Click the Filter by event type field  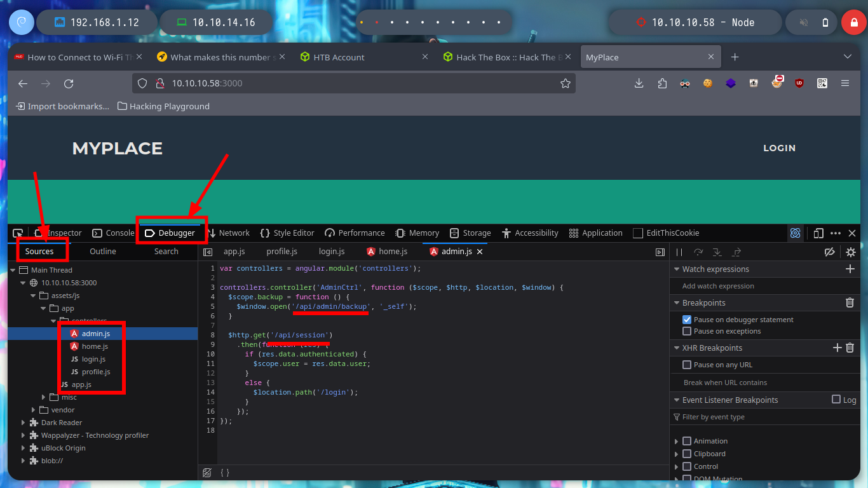tap(765, 417)
